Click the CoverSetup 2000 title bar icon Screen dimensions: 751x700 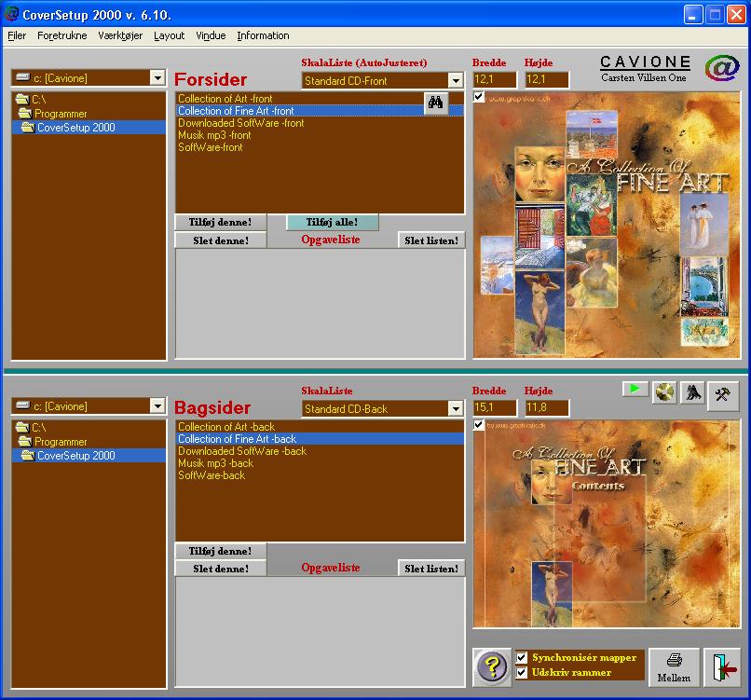click(11, 14)
